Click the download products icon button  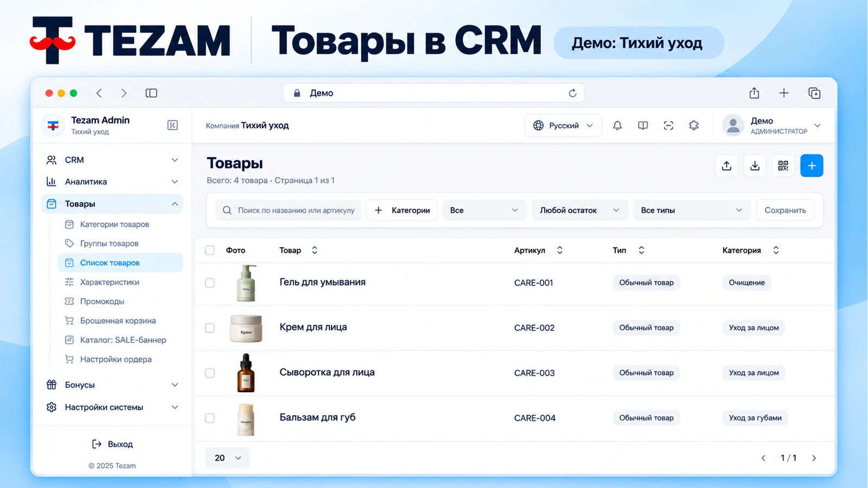755,166
